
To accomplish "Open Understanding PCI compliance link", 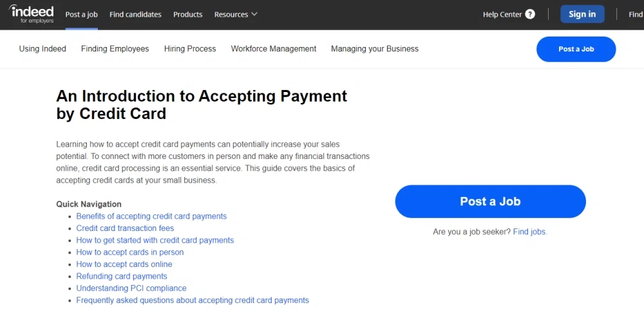I will pos(131,288).
